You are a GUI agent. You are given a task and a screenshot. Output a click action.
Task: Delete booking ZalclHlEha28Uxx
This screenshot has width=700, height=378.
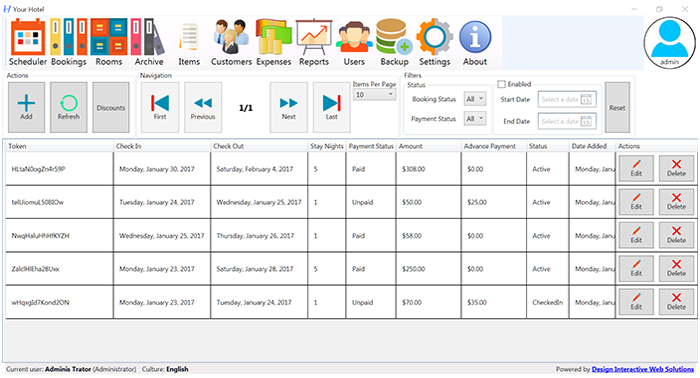click(x=676, y=268)
